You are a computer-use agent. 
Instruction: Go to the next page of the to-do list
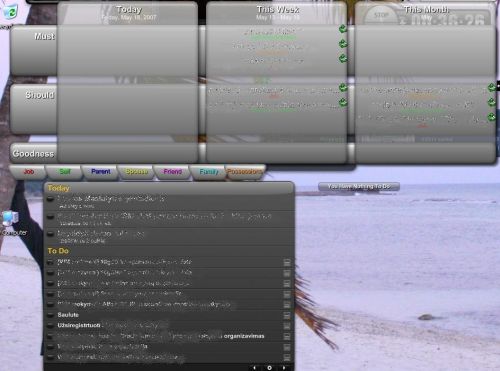point(284,368)
